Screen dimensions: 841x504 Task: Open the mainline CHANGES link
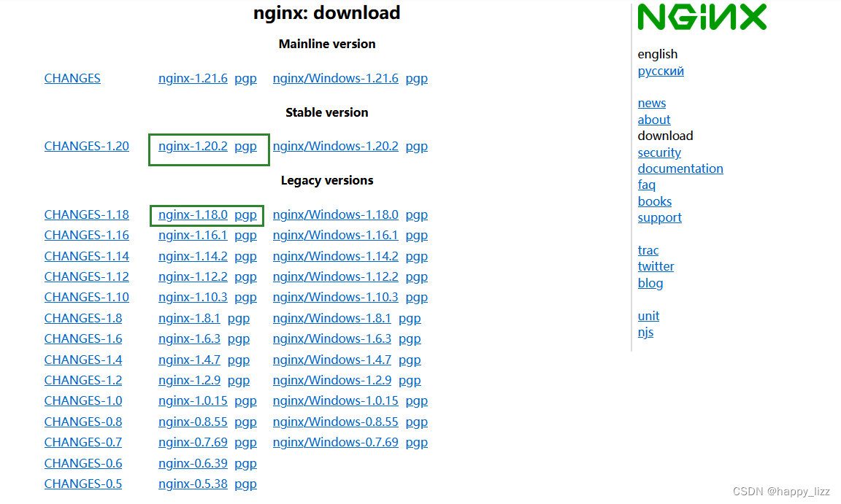72,78
